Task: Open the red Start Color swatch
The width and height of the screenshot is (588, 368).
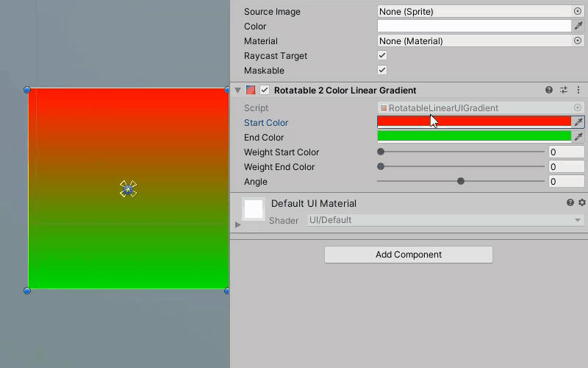Action: 474,122
